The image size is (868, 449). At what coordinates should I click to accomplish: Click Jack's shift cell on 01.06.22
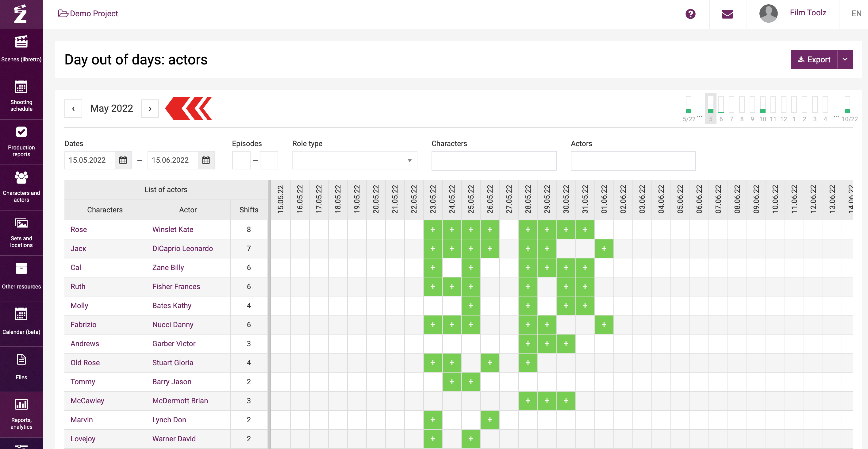coord(604,248)
